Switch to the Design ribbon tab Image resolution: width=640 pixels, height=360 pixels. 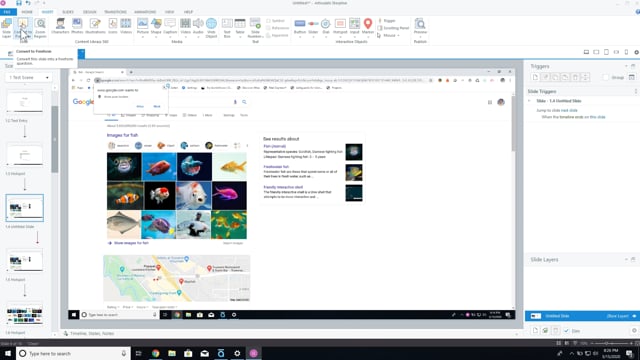point(89,12)
